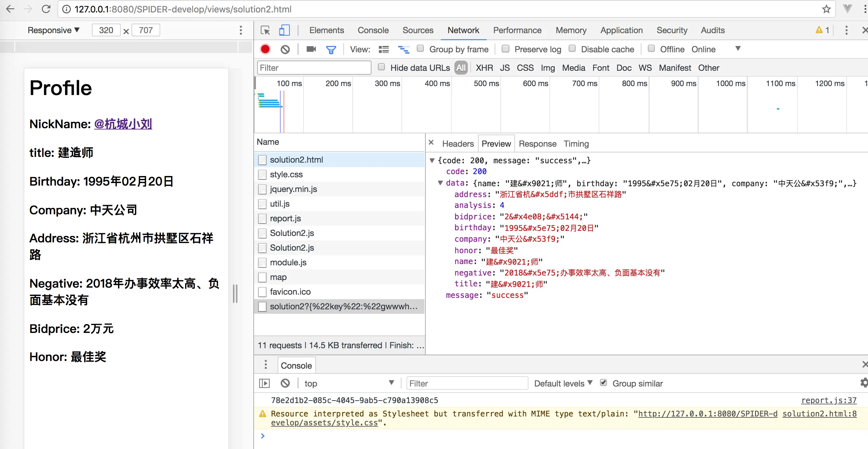Screen dimensions: 868x449
Task: Reload the page in the browser
Action: point(46,9)
